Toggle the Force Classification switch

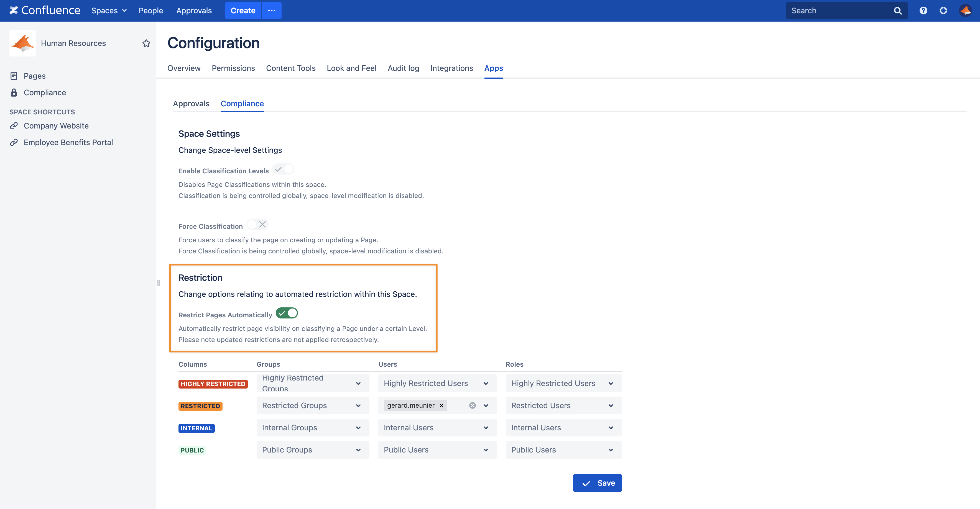coord(257,225)
